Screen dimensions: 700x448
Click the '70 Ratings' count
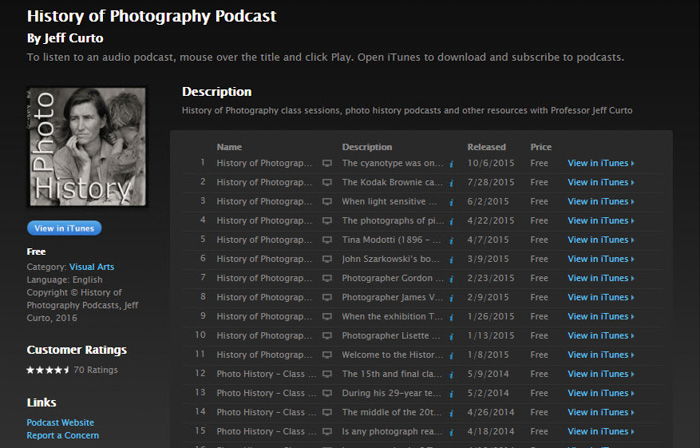point(96,370)
